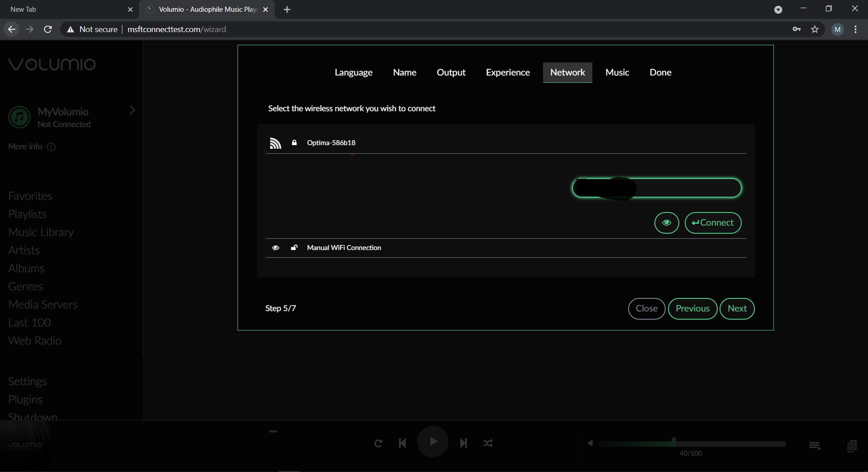Click the Volumio logo in sidebar
Screen dimensions: 868x472
tap(52, 65)
